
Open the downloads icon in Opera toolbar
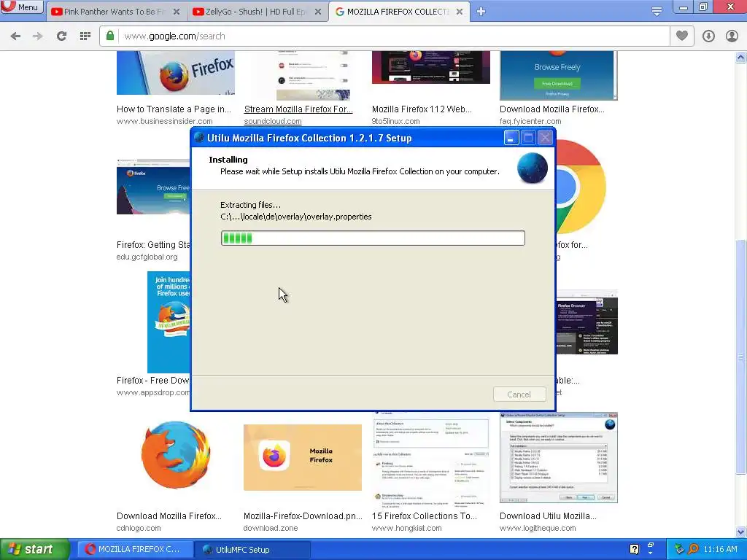pyautogui.click(x=708, y=36)
